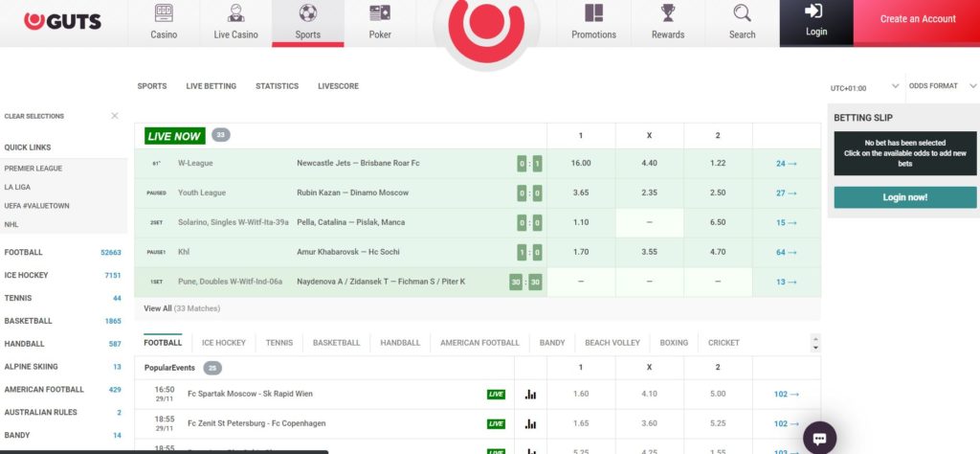The width and height of the screenshot is (980, 454).
Task: Open the Odds Format dropdown
Action: (972, 86)
